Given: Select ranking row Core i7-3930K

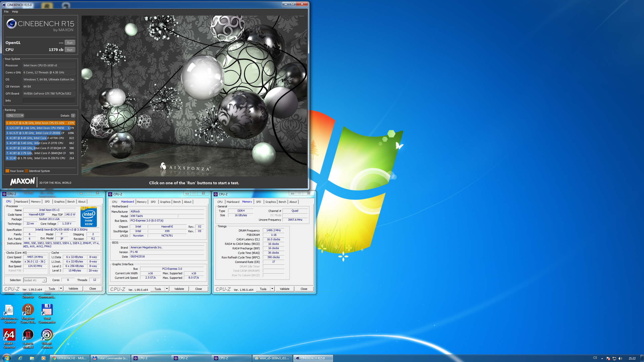Looking at the screenshot, I should pos(40,133).
